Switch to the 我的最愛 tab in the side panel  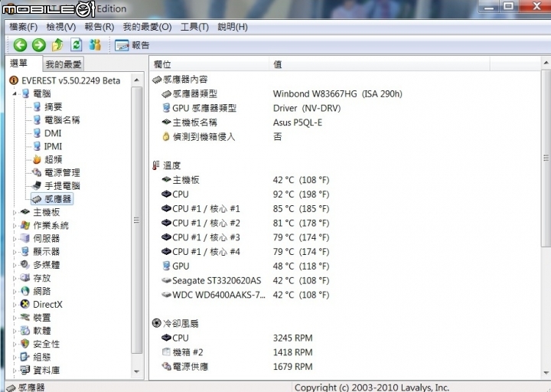[64, 64]
